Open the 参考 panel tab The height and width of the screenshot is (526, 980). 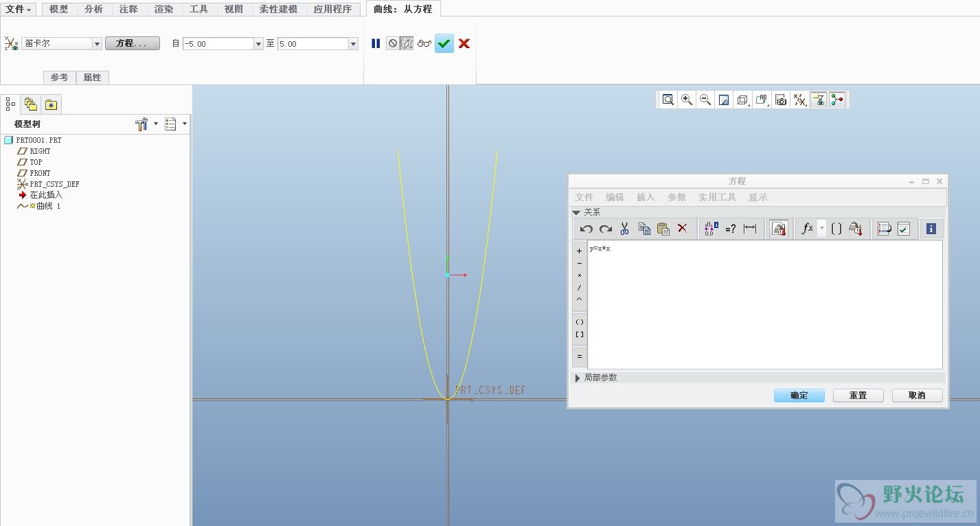pos(59,78)
